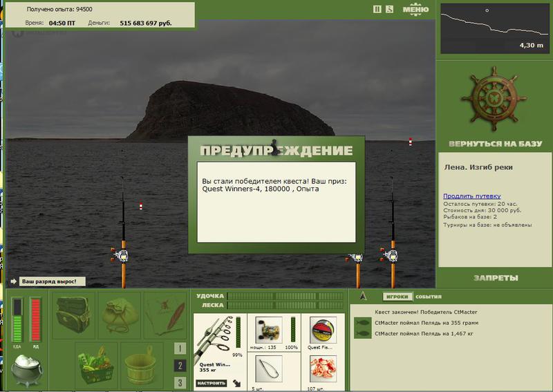Viewport: 553px width, 392px height.
Task: Select rod slot 2
Action: coord(180,366)
